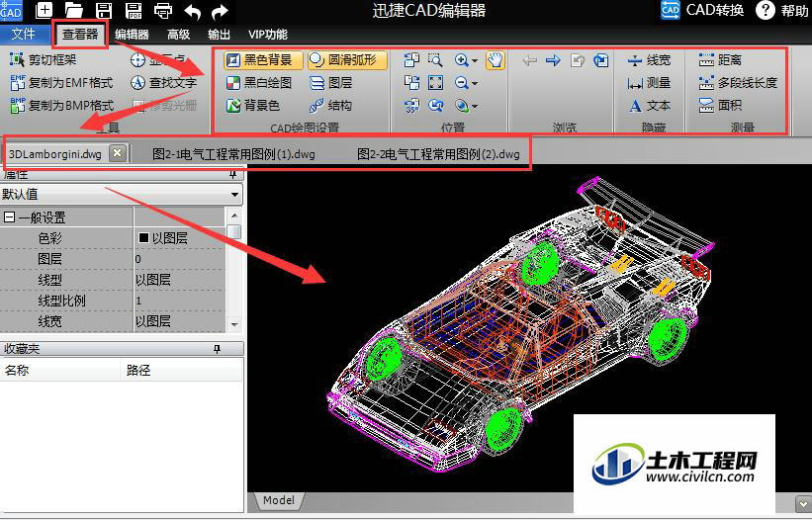Viewport: 812px width, 520px height.
Task: Select the 剪切框架 clip frame tool
Action: coord(43,60)
